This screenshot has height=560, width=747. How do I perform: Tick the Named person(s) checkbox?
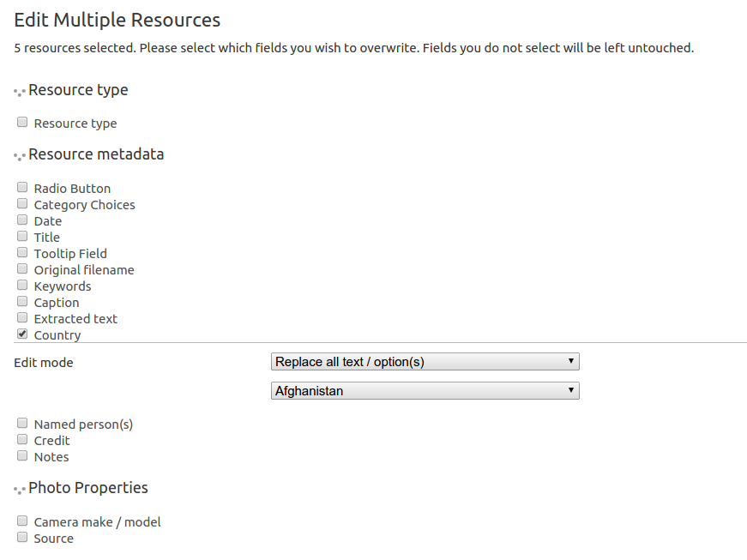(x=22, y=423)
